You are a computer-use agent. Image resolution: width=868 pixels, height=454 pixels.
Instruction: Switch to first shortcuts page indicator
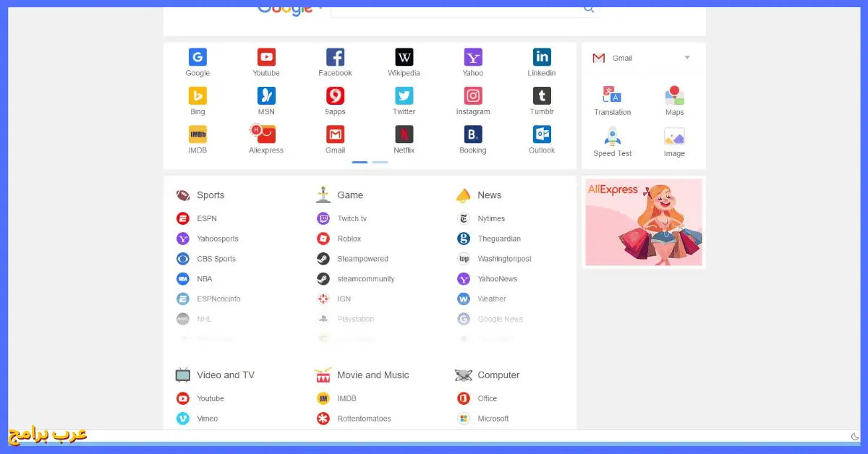tap(359, 162)
